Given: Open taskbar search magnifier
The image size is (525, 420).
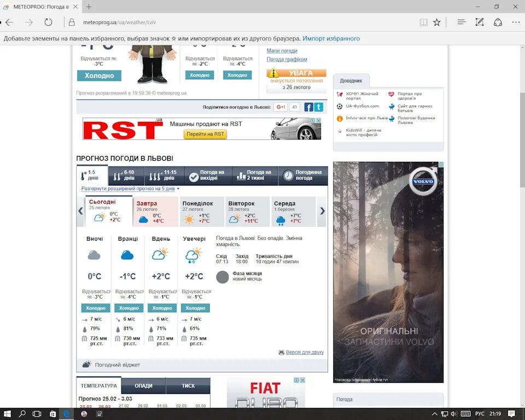Looking at the screenshot, I should tap(22, 414).
